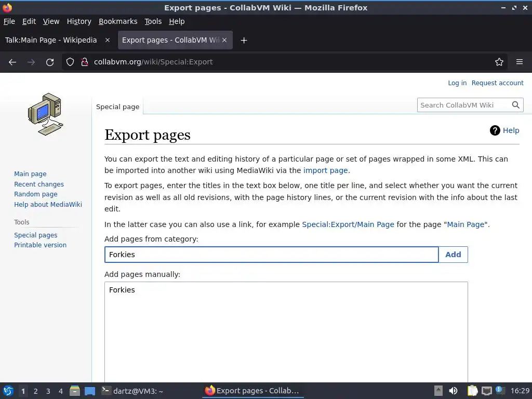Open the volume speaker tray icon

(x=453, y=391)
